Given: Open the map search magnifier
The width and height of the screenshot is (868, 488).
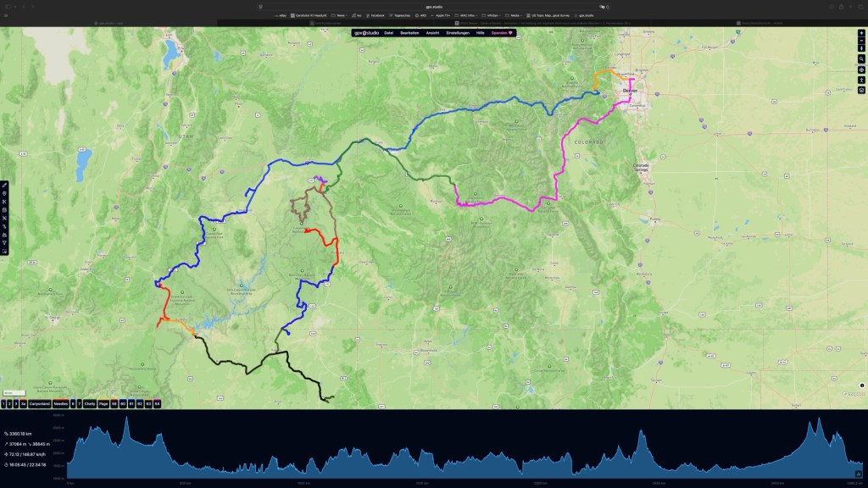Looking at the screenshot, I should pos(861,58).
